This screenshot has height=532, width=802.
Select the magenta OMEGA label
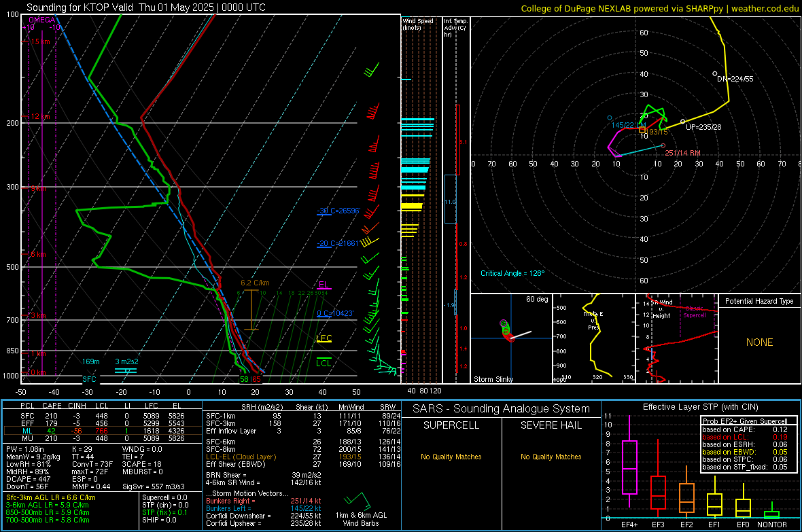(42, 20)
